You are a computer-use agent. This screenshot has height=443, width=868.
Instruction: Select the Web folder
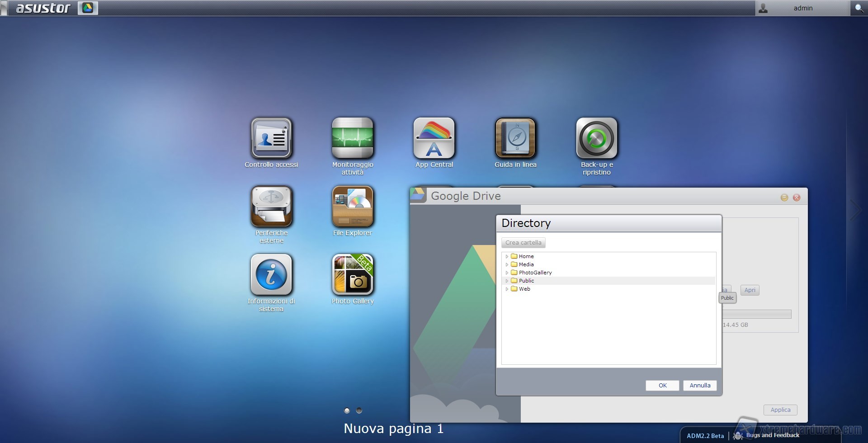(x=524, y=289)
